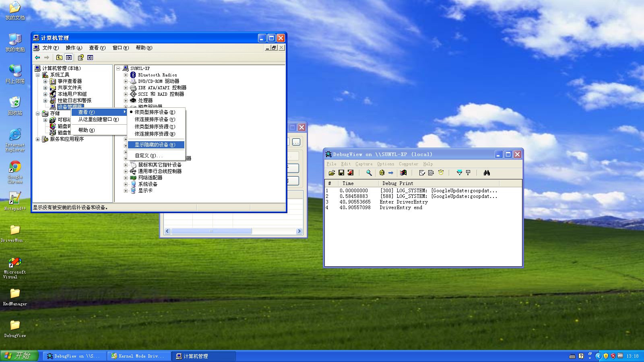Screen dimensions: 644x362
Task: Click the Time column header in DebugView
Action: click(358, 183)
